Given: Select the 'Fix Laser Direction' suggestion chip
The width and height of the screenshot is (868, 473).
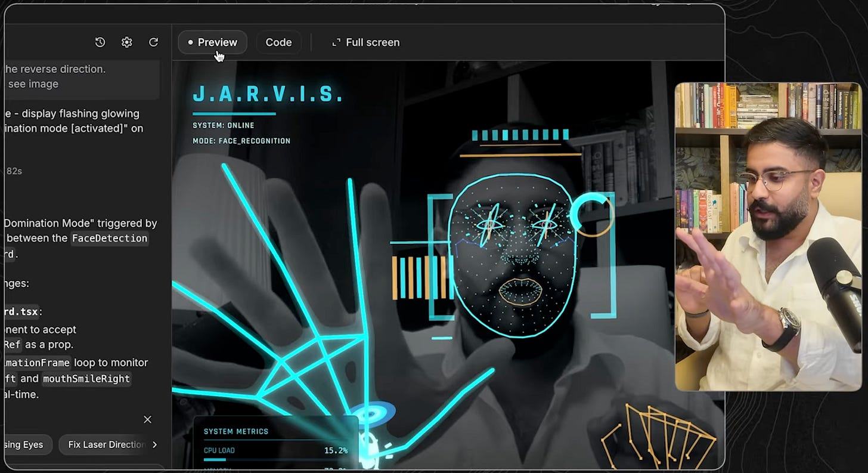Looking at the screenshot, I should (x=107, y=444).
